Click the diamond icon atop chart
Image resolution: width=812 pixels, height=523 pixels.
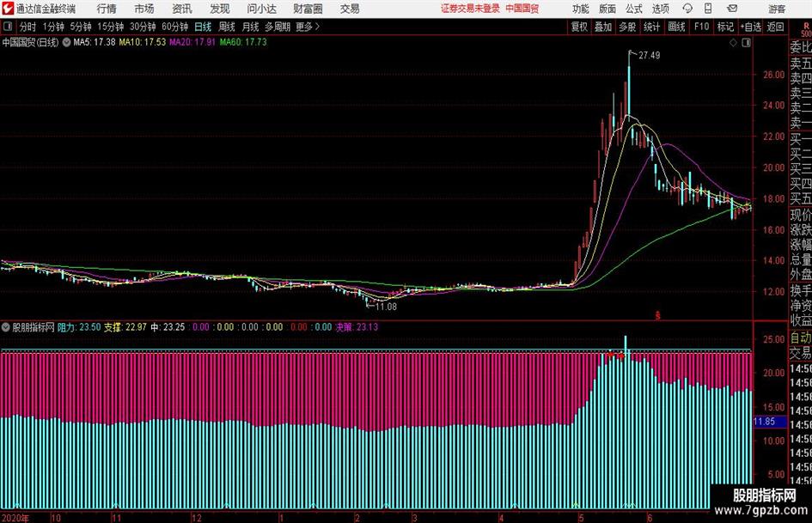coord(733,43)
